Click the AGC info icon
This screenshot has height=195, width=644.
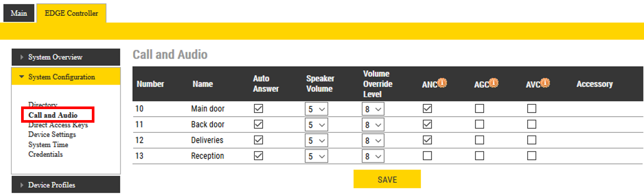point(494,82)
